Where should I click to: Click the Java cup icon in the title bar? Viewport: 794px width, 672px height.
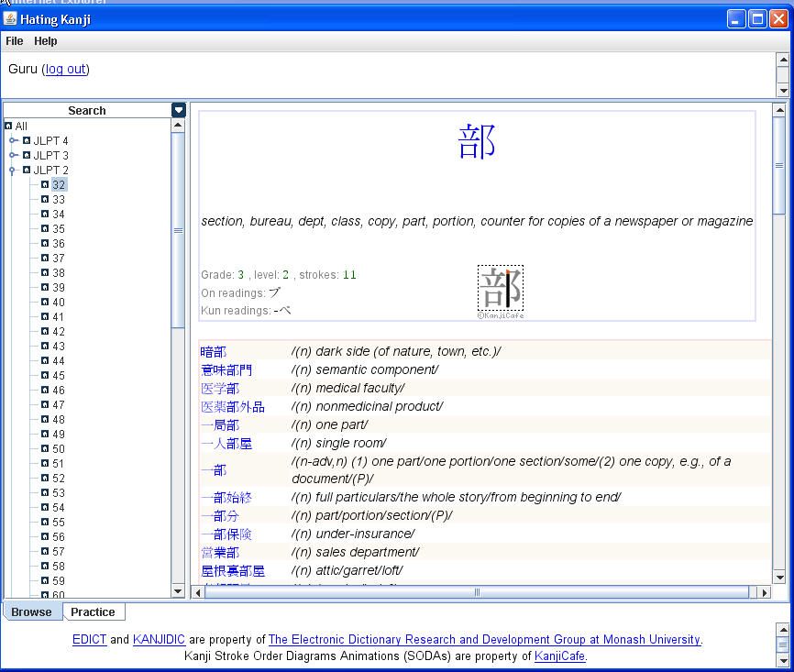pos(11,18)
